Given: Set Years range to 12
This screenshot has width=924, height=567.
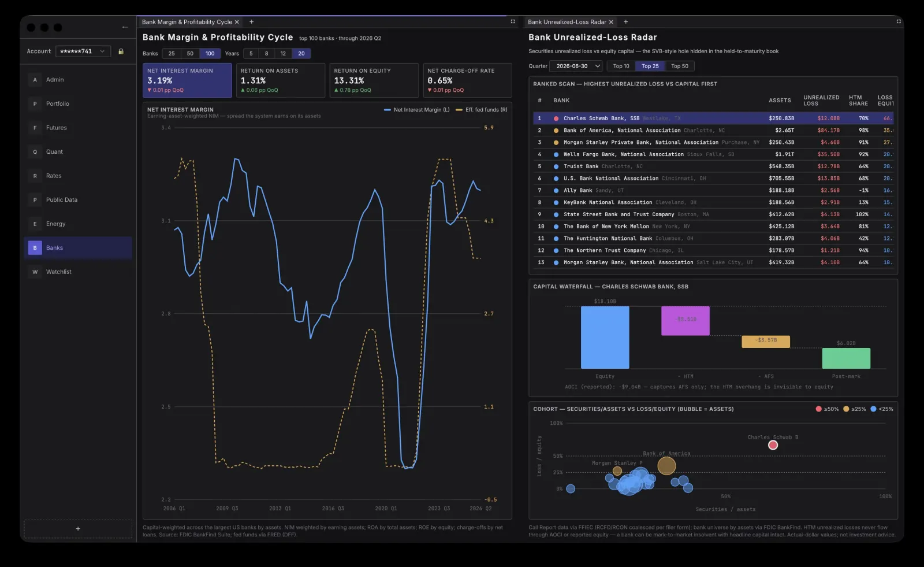Looking at the screenshot, I should coord(283,54).
